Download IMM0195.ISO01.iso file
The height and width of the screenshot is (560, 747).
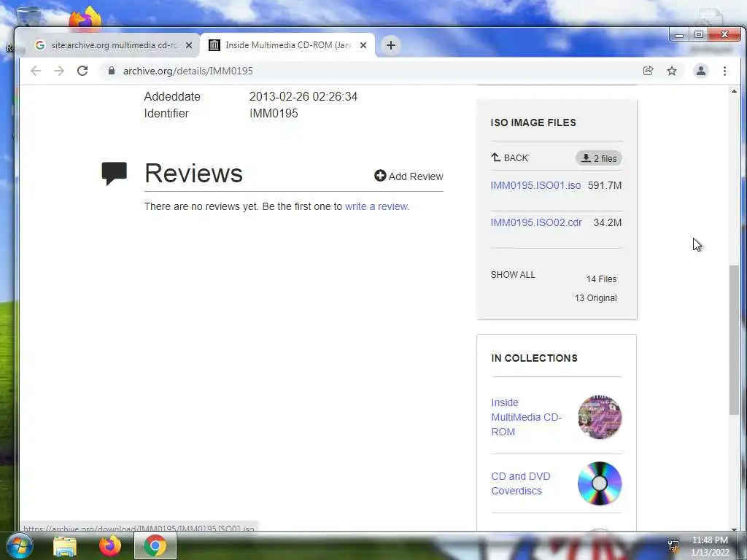pyautogui.click(x=535, y=185)
